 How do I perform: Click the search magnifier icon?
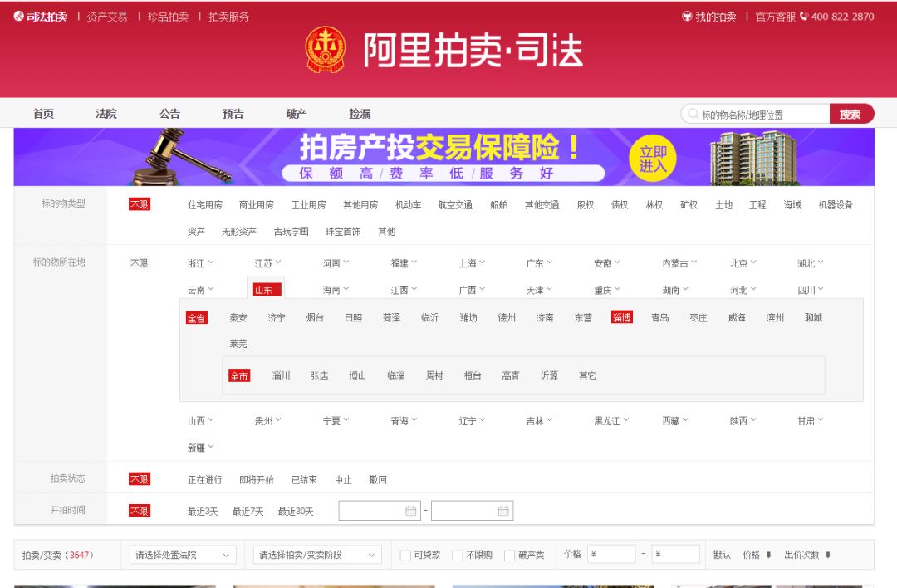point(693,114)
